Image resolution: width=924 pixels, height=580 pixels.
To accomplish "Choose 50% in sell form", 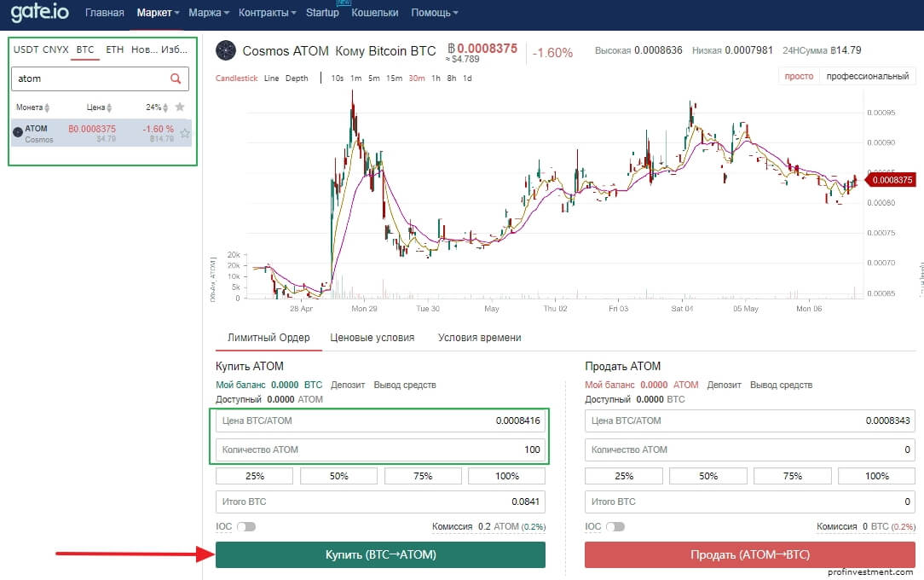I will 708,476.
